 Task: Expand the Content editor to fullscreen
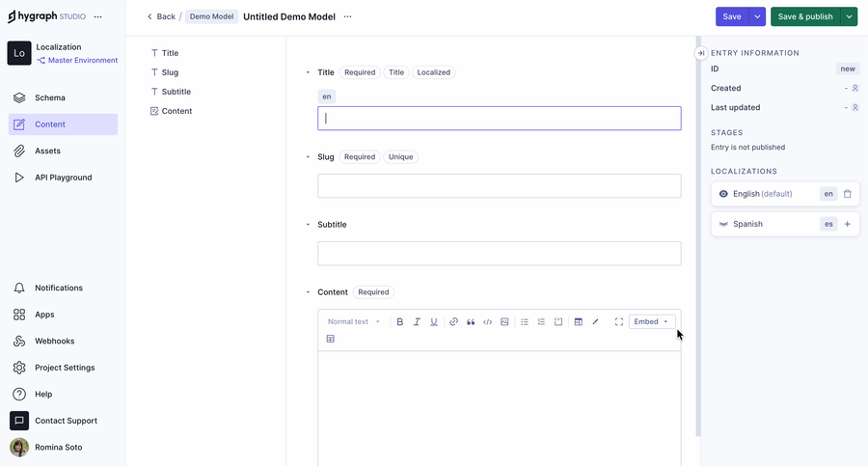pyautogui.click(x=619, y=322)
